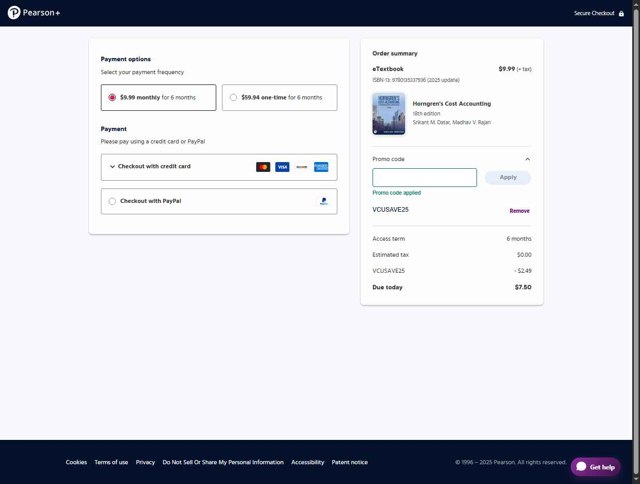Click the Secure Checkout lock icon
Image resolution: width=640 pixels, height=484 pixels.
(621, 13)
